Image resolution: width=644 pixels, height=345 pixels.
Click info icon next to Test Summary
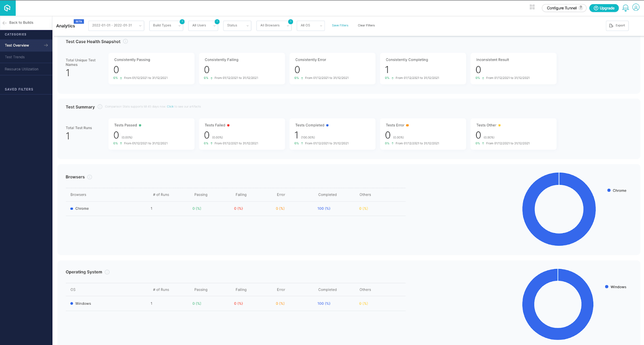tap(100, 107)
